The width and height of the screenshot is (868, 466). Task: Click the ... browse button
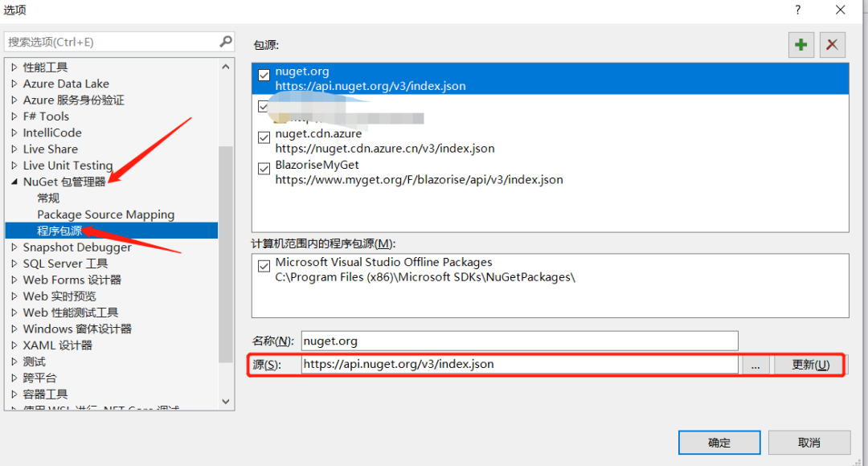[x=755, y=365]
